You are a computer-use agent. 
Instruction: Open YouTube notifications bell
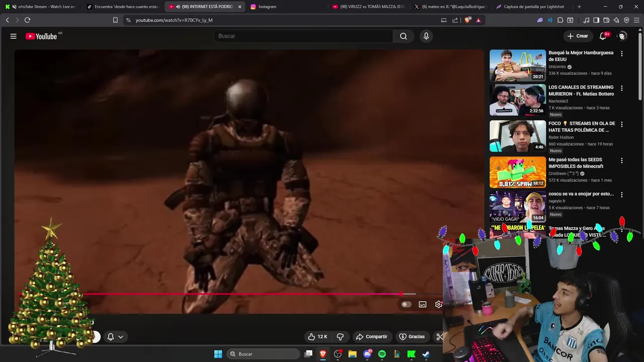tap(603, 36)
